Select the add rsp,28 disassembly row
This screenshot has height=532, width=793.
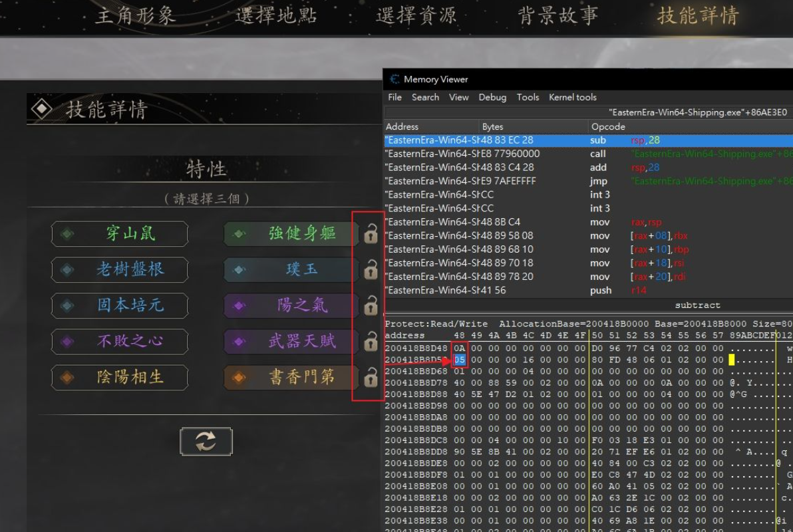(x=588, y=168)
